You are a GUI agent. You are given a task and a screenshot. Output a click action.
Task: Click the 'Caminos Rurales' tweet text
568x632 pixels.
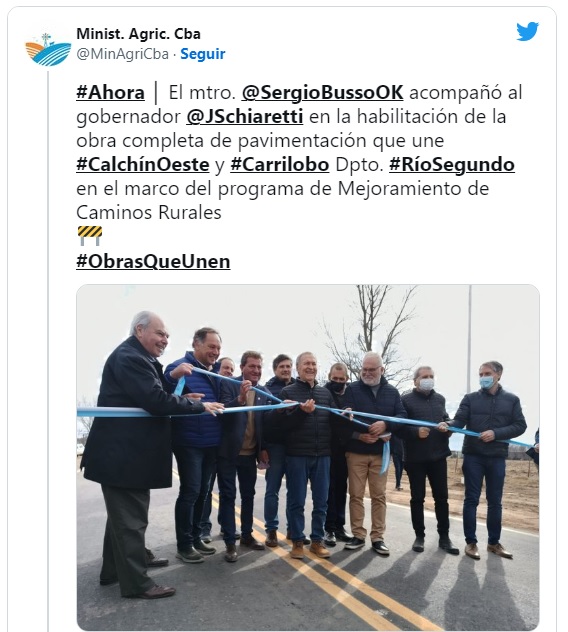click(x=149, y=213)
